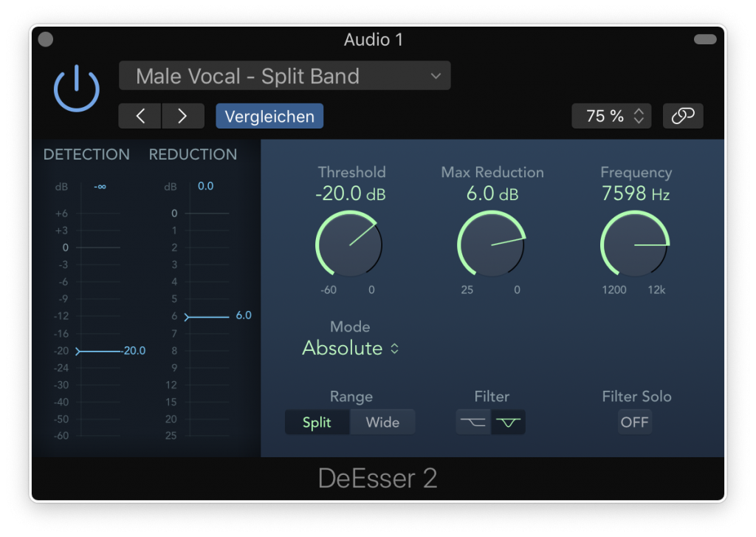
Task: Open the Male Vocal - Split Band preset menu
Action: 285,76
